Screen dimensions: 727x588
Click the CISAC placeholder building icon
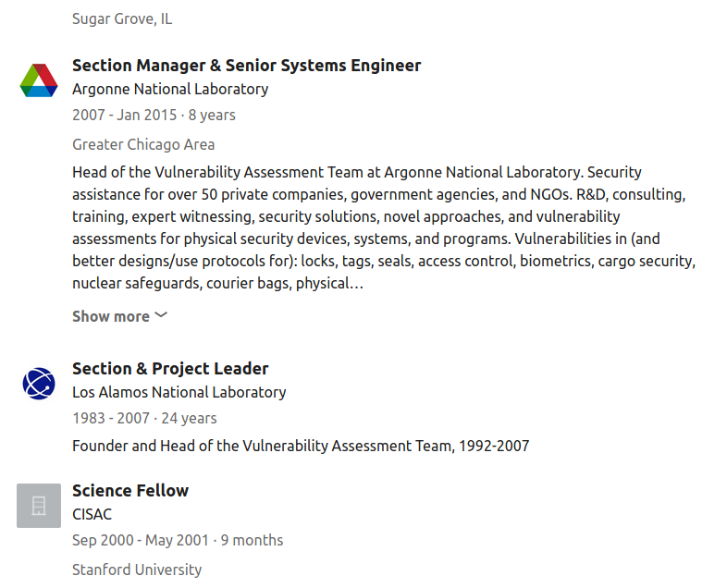tap(39, 505)
